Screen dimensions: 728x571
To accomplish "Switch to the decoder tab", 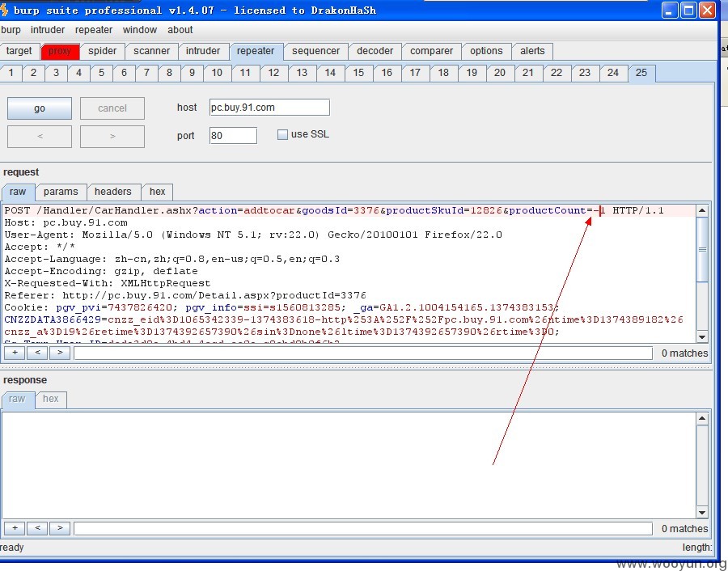I will pyautogui.click(x=375, y=51).
